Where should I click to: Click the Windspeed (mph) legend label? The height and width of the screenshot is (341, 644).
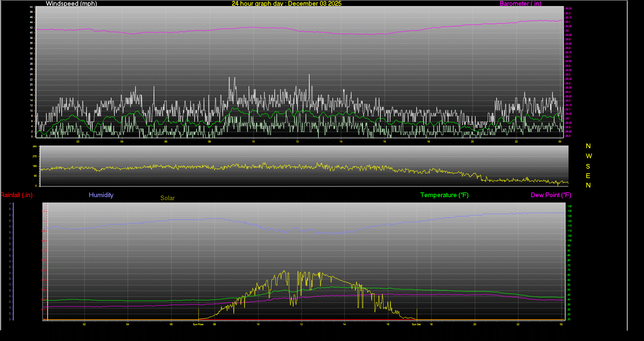tap(71, 4)
